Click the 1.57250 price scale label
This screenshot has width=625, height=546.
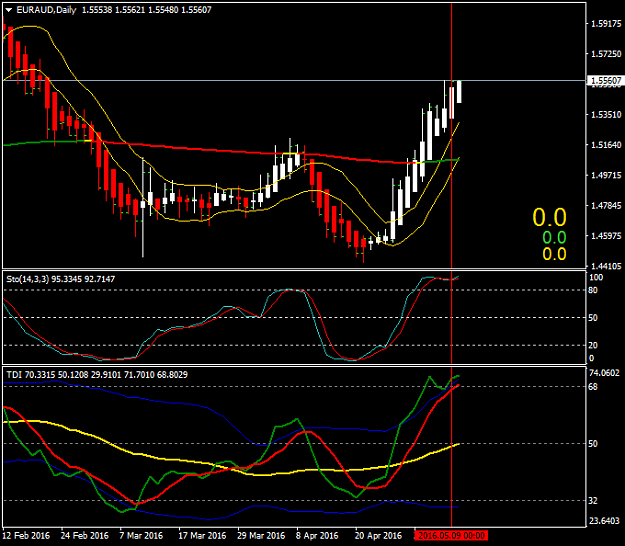tap(606, 54)
